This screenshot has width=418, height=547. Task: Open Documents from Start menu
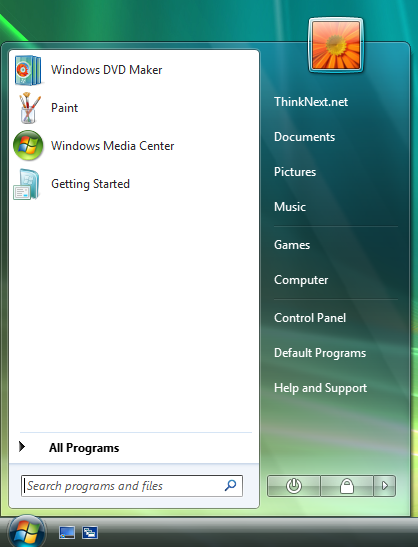click(x=304, y=137)
